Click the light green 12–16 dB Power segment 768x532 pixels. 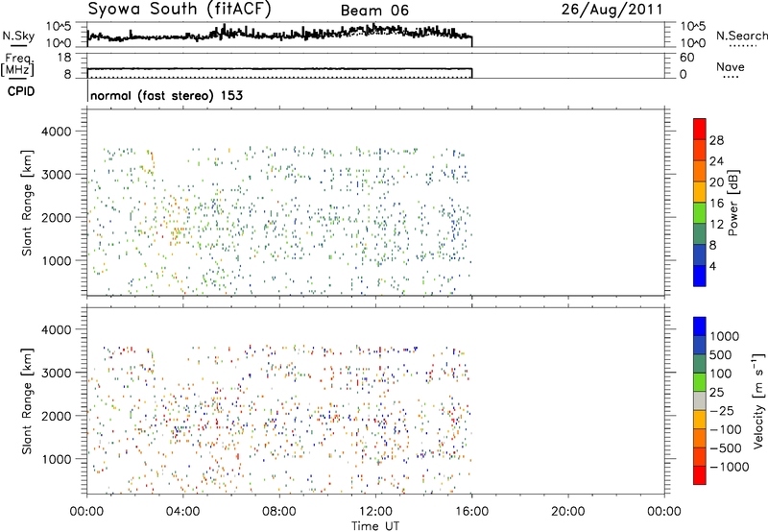click(700, 213)
